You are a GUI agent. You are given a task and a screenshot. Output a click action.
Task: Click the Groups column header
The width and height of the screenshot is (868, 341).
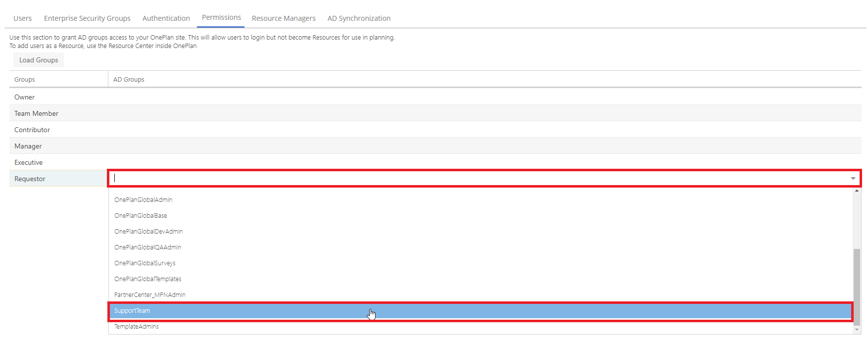[x=58, y=79]
